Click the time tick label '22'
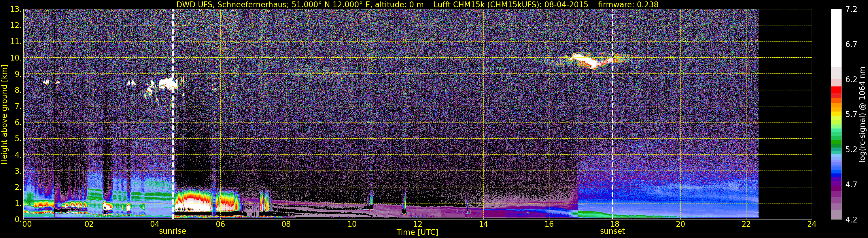868x238 pixels. [746, 224]
